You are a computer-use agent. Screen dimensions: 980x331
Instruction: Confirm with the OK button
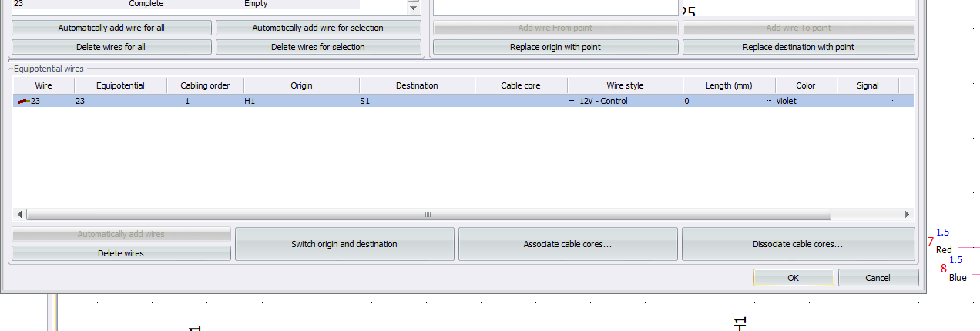click(x=794, y=278)
